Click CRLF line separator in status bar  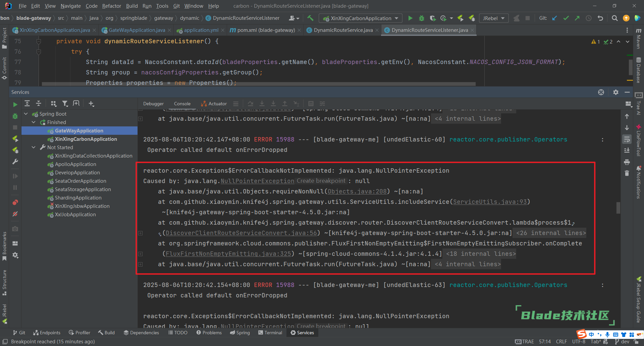[x=561, y=342]
